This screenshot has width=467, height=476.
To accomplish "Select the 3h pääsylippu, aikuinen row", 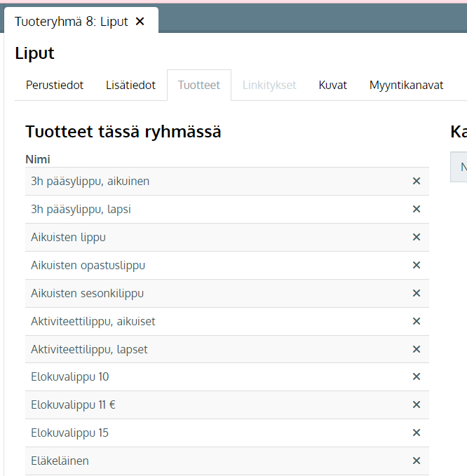I will [227, 182].
